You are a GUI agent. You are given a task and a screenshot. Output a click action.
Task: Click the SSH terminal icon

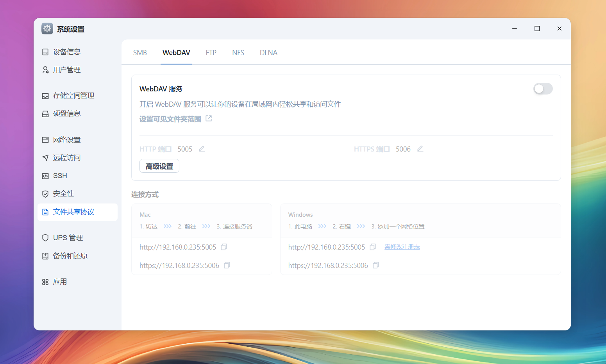point(45,176)
